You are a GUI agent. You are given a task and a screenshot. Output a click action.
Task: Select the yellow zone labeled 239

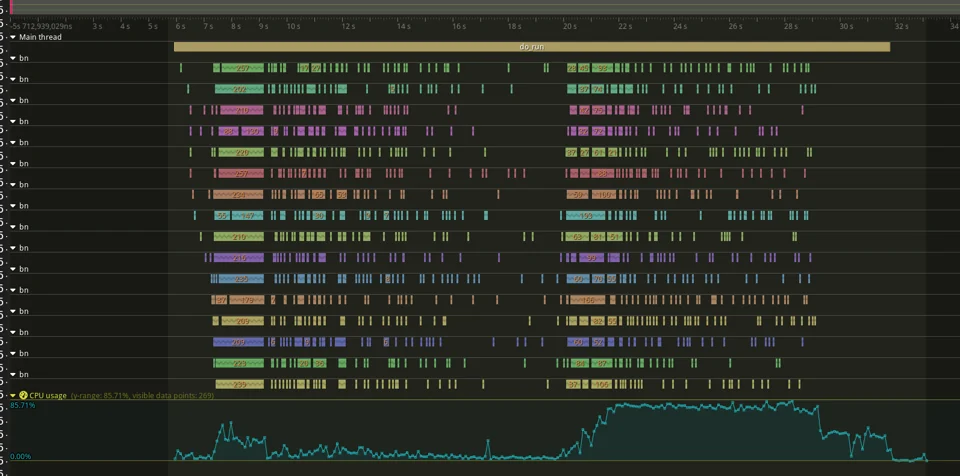239,385
